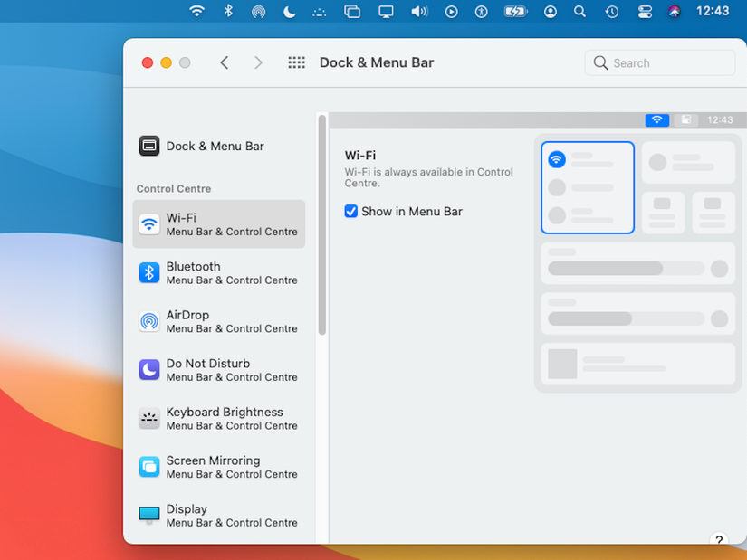Click the help question mark button
The image size is (747, 560).
(719, 541)
